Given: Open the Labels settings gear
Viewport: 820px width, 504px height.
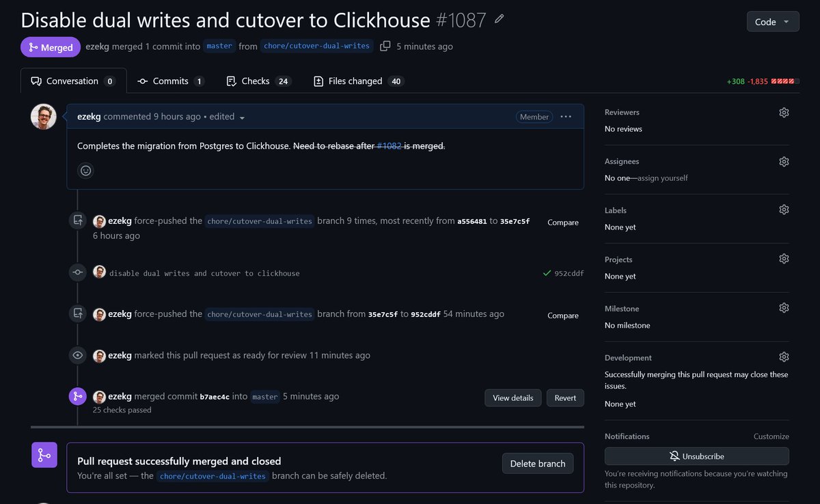Looking at the screenshot, I should 784,210.
